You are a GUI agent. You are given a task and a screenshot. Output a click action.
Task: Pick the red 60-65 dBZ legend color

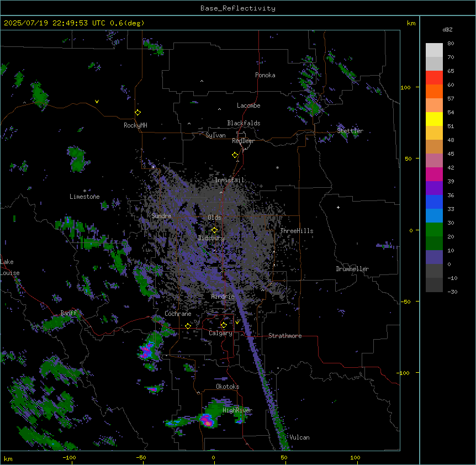click(434, 78)
